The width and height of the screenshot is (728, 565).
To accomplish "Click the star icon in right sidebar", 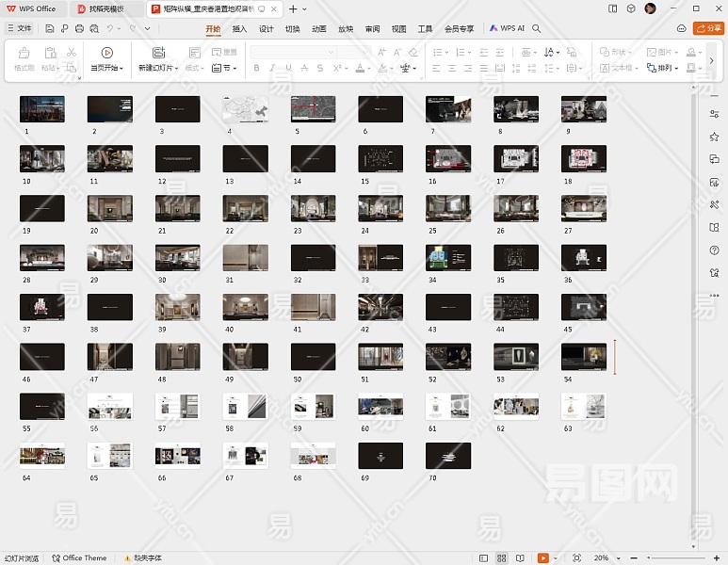I will [x=714, y=137].
